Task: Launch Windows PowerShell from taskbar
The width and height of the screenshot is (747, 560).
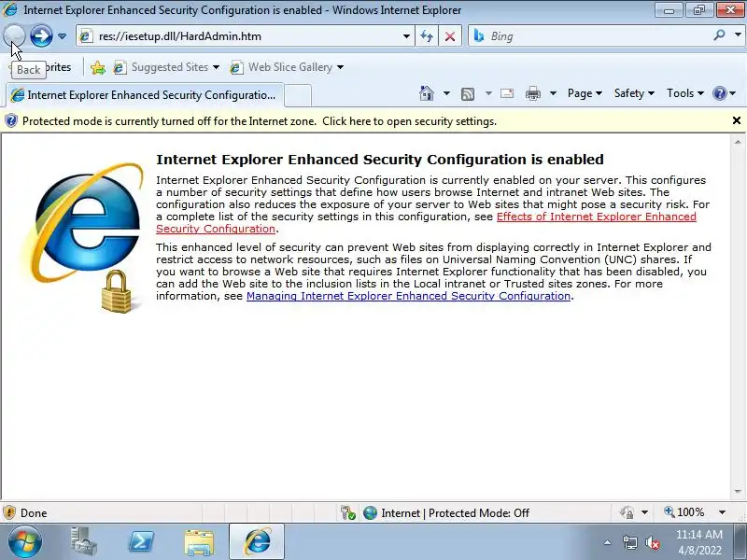Action: click(x=142, y=542)
